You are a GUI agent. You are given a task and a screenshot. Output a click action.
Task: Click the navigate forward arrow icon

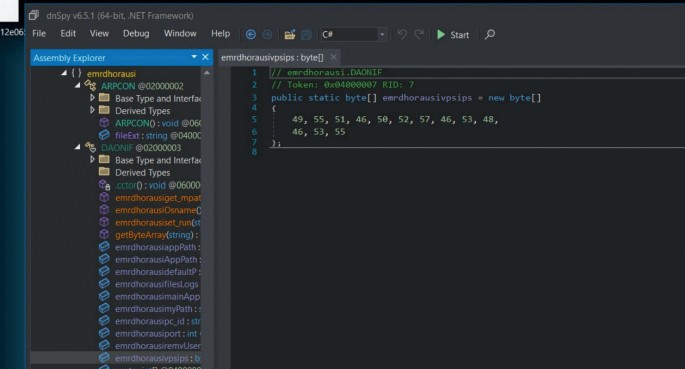(x=267, y=34)
